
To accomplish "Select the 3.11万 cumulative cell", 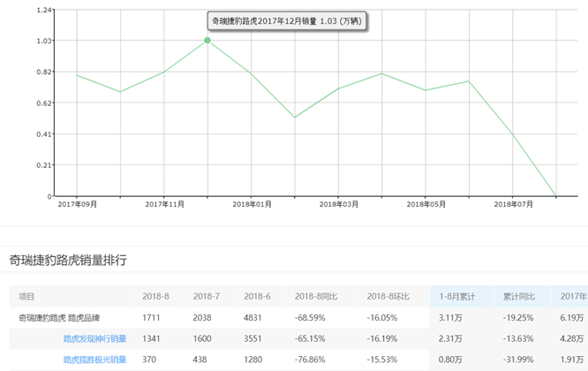I will (450, 318).
